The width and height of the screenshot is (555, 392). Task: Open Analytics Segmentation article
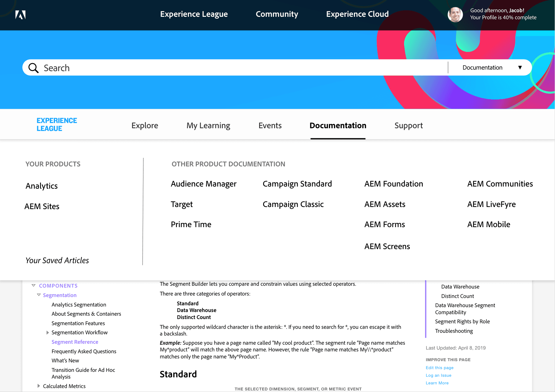click(79, 305)
